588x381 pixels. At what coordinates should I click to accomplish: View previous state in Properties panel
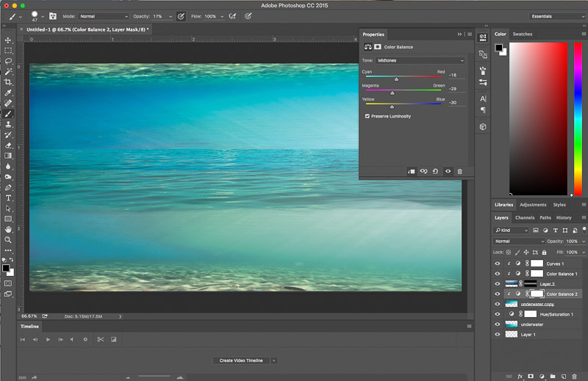[423, 171]
